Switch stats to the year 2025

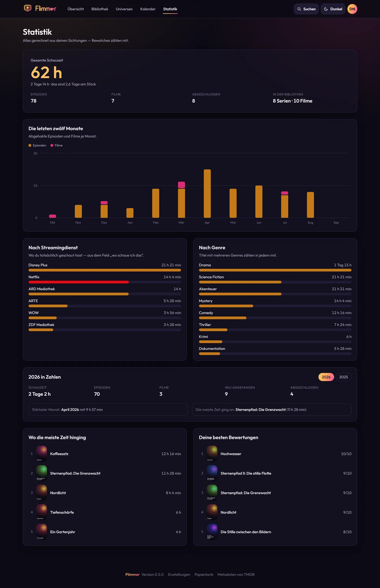(x=343, y=377)
